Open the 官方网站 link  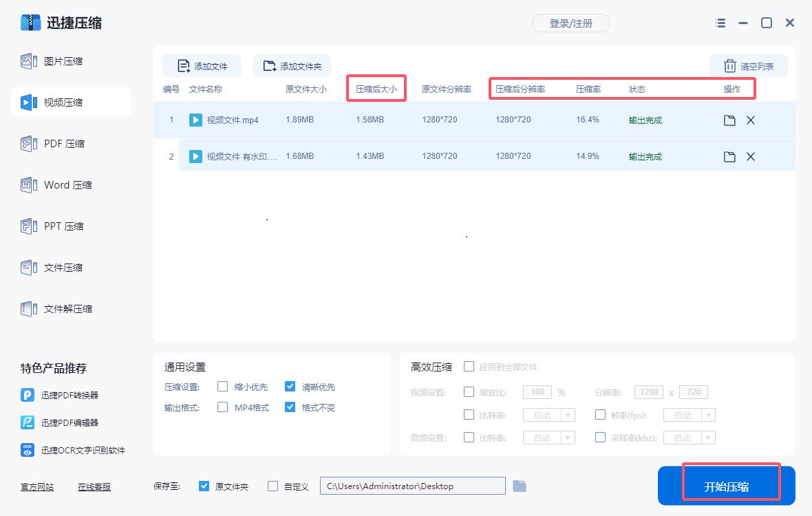click(x=36, y=486)
